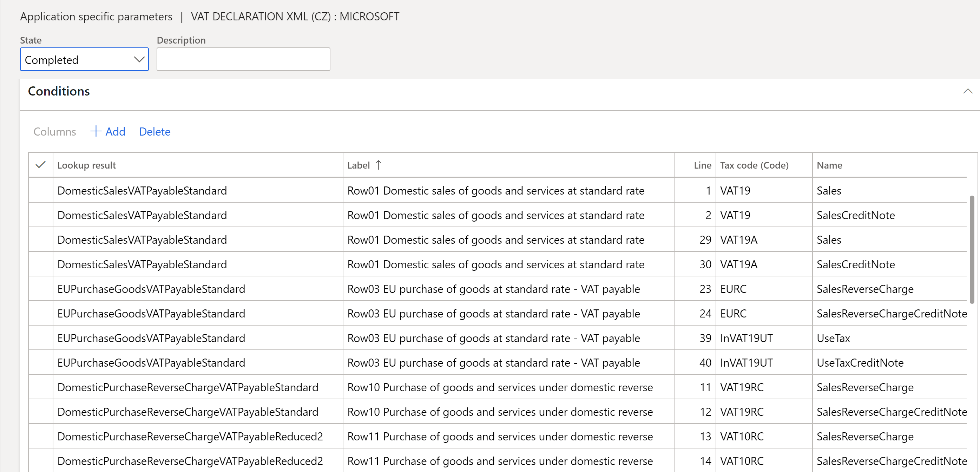The height and width of the screenshot is (472, 980).
Task: Sort table by the Label column
Action: [x=359, y=165]
